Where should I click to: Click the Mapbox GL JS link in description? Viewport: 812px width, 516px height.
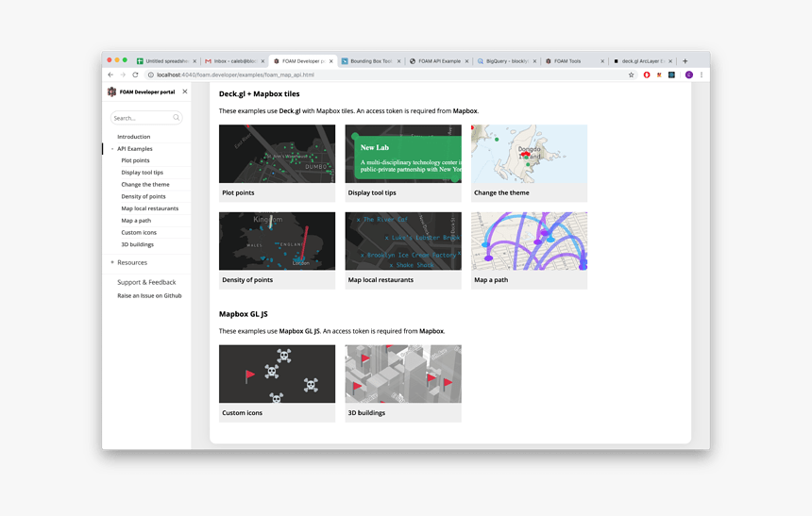point(299,331)
